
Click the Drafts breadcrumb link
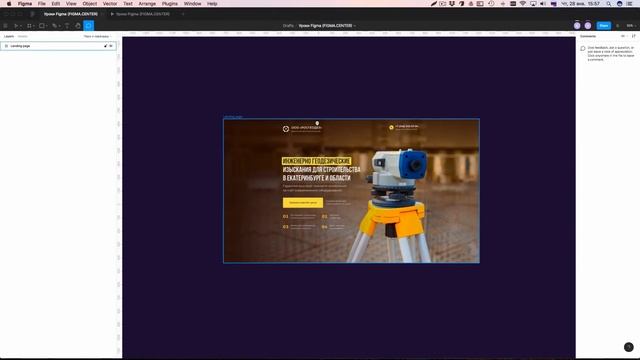[x=288, y=26]
